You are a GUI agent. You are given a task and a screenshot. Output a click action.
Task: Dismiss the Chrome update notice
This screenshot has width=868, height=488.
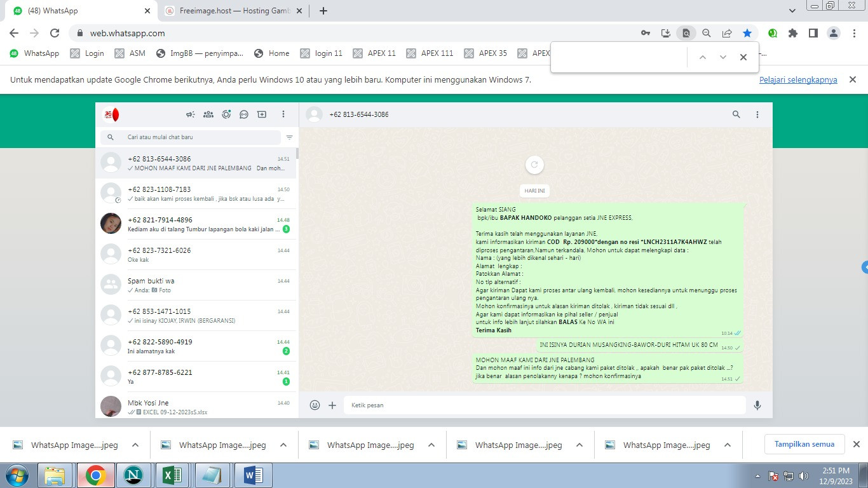click(x=853, y=79)
